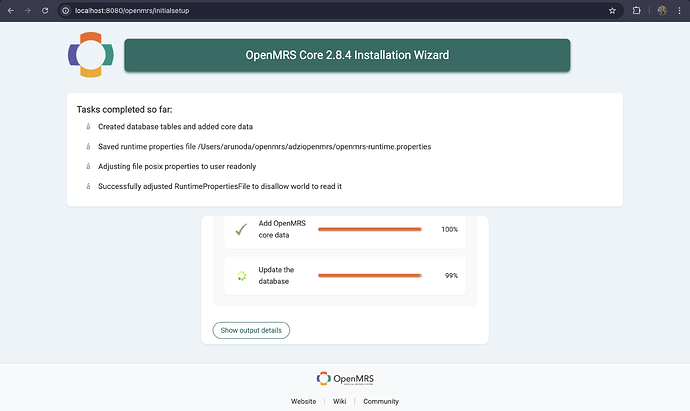
Task: Click the green checkmark beside Add OpenMRS core data
Action: point(240,230)
